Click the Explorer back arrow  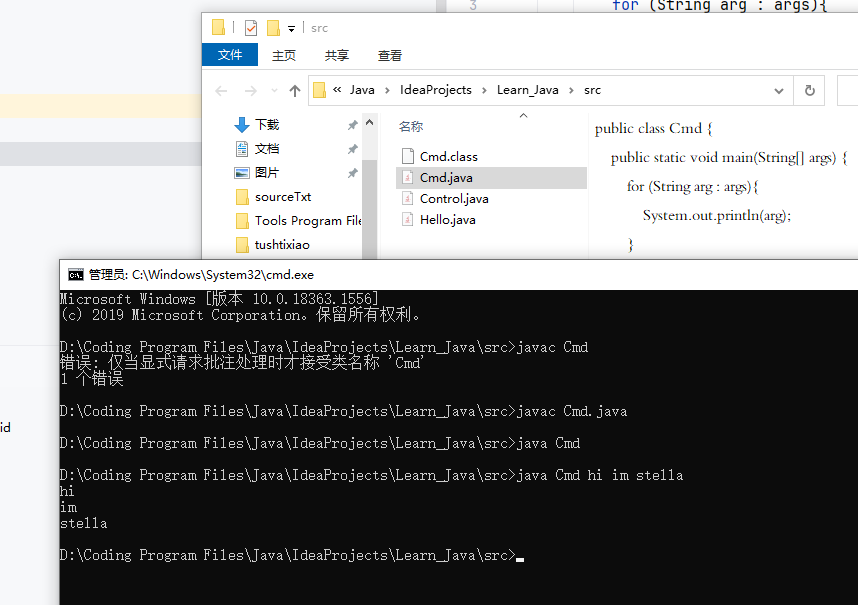221,91
